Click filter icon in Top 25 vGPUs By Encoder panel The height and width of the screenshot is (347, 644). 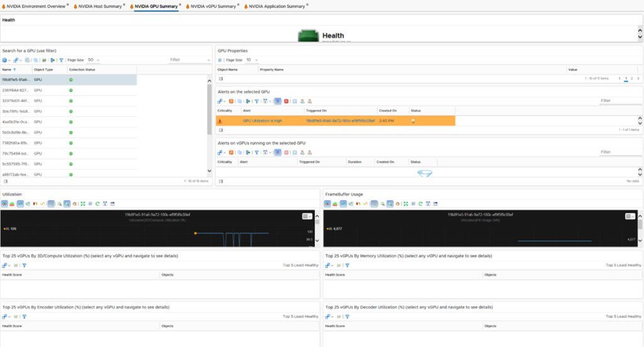tap(25, 317)
